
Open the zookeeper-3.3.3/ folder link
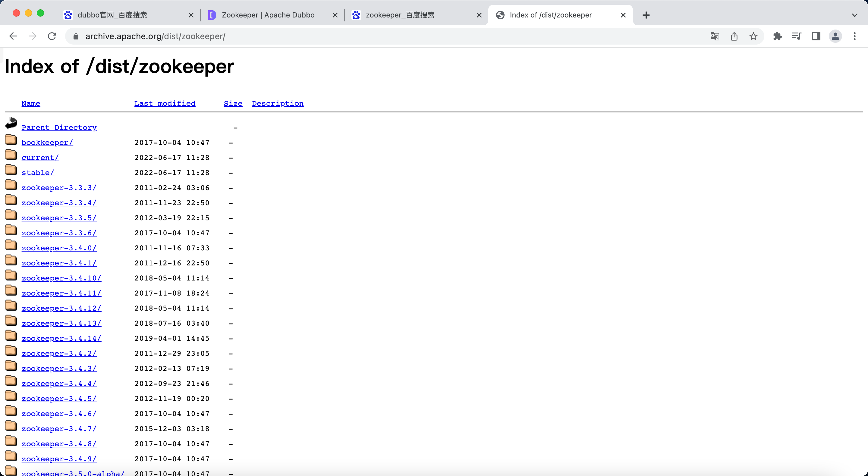click(59, 188)
